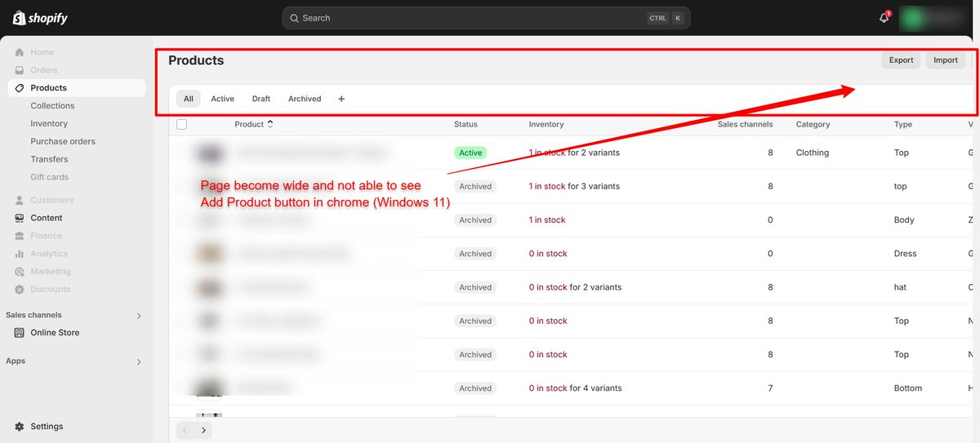
Task: Click the Customers sidebar icon
Action: coord(20,200)
